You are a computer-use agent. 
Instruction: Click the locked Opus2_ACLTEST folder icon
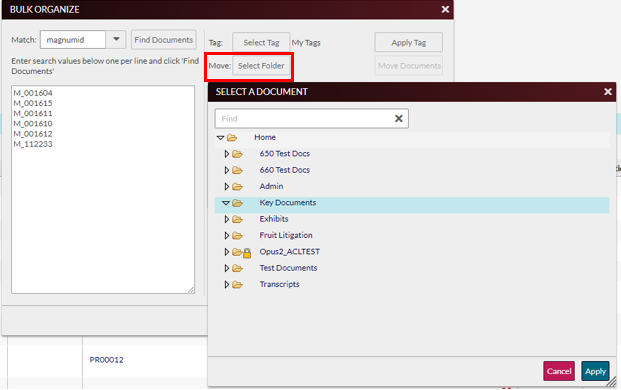coord(242,252)
